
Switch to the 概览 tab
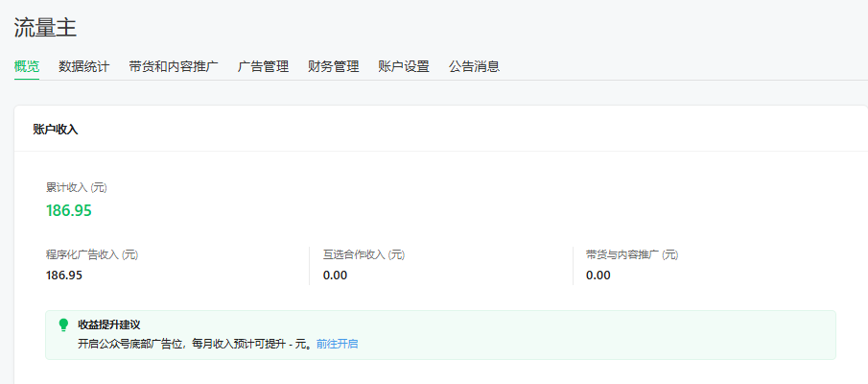click(27, 66)
